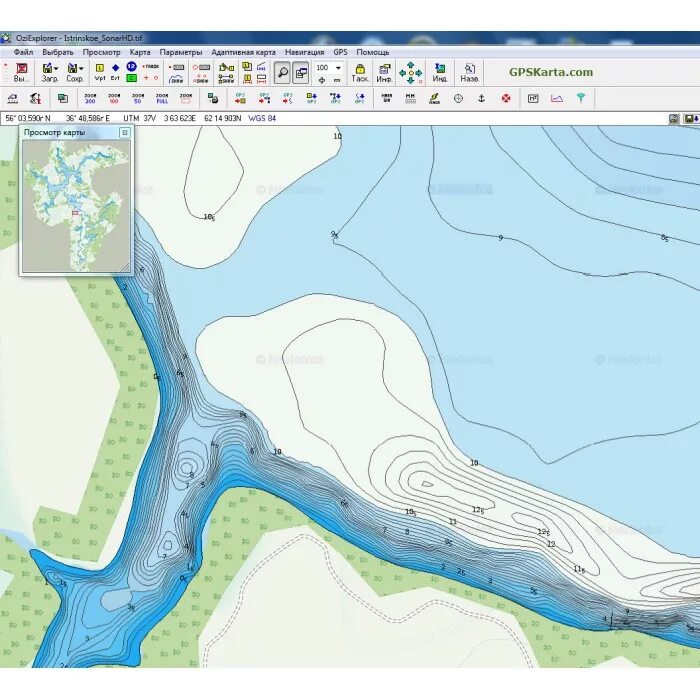Set zoom to 50 percent
The width and height of the screenshot is (700, 700).
(x=138, y=98)
